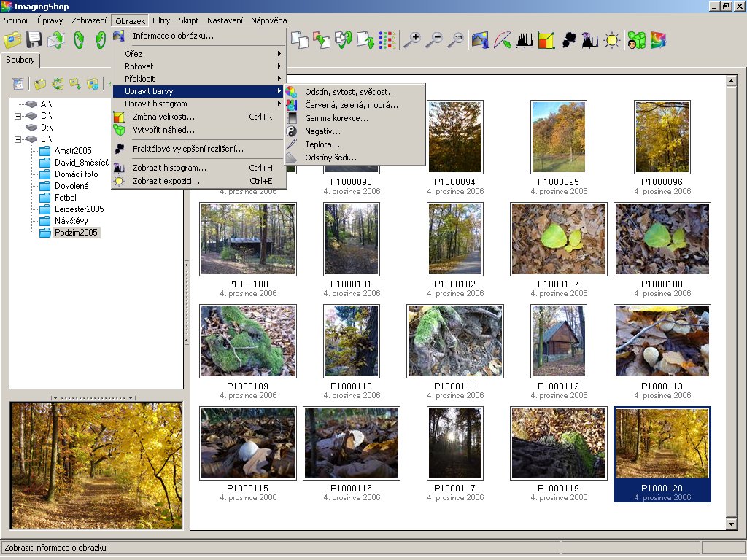Select the Dovolená folder in tree
This screenshot has height=560, width=747.
(x=71, y=186)
